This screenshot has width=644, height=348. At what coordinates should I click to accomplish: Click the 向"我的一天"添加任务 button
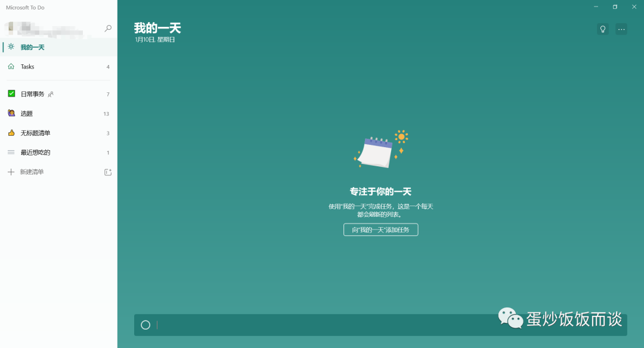point(380,229)
